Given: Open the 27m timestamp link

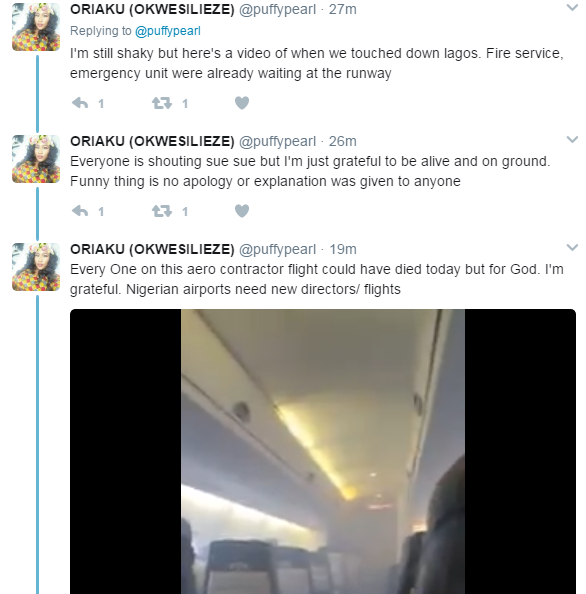Looking at the screenshot, I should tap(343, 9).
